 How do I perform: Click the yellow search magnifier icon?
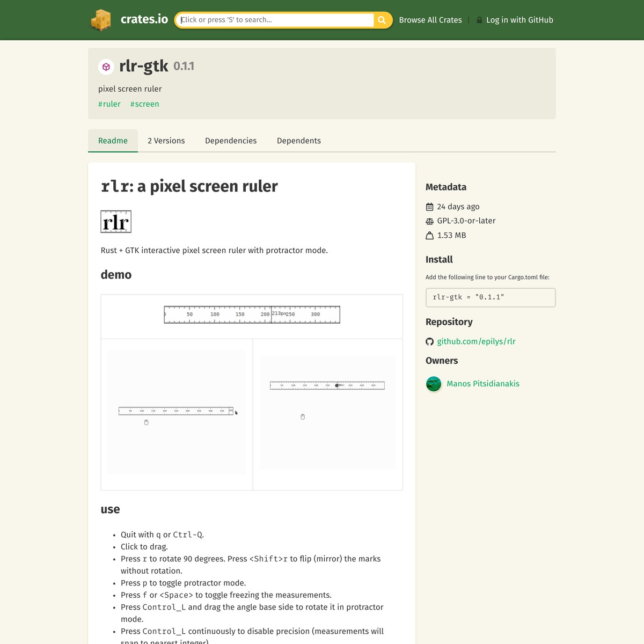pos(382,20)
